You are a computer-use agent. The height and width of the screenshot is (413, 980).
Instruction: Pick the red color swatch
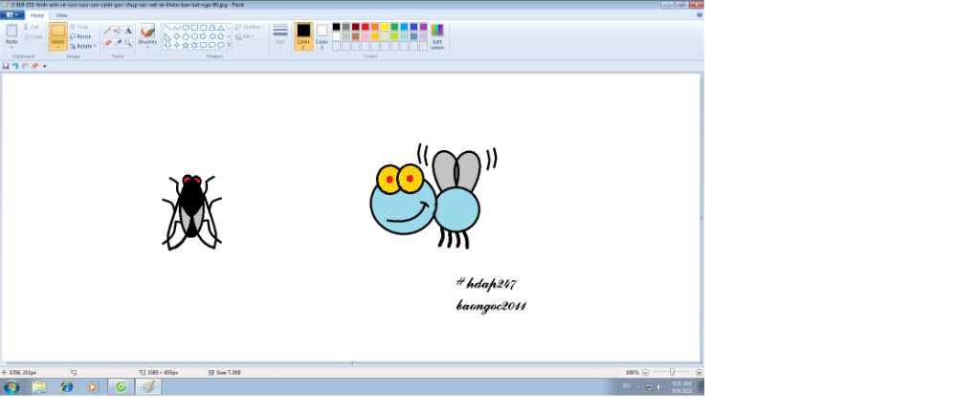coord(366,27)
